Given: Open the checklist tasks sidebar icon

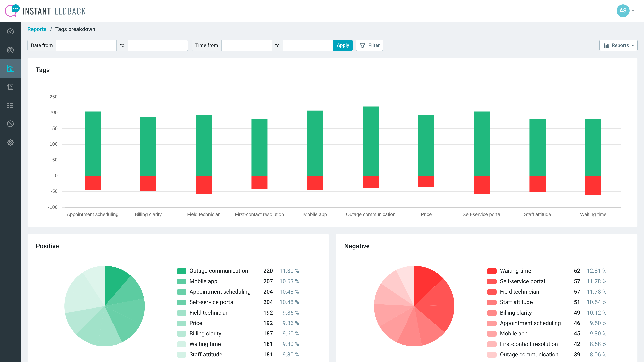Looking at the screenshot, I should click(x=10, y=105).
